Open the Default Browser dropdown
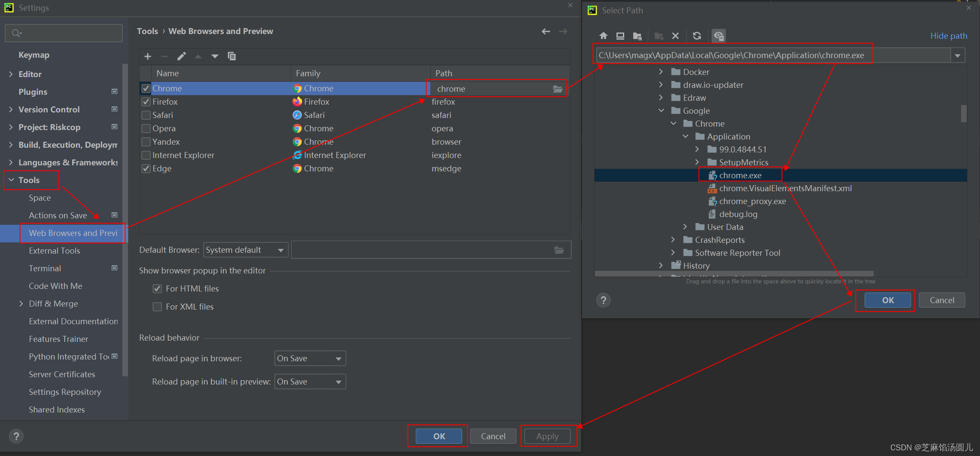The width and height of the screenshot is (980, 456). tap(246, 250)
